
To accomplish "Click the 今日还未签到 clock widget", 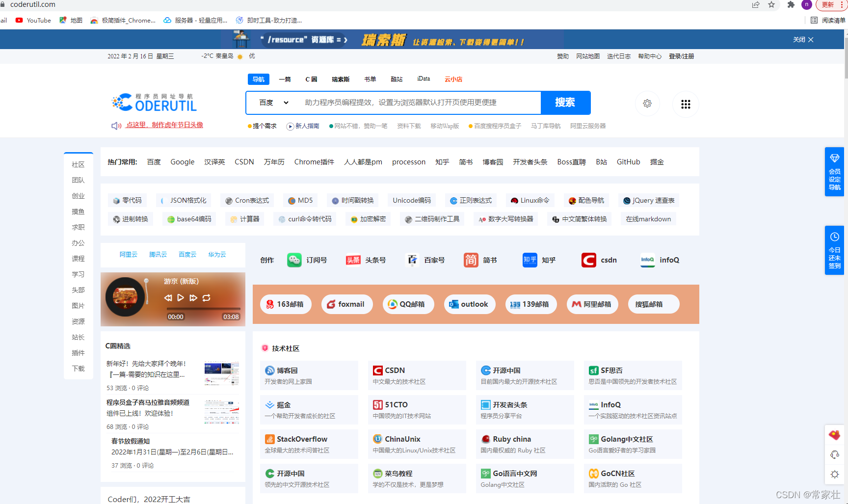I will tap(834, 250).
